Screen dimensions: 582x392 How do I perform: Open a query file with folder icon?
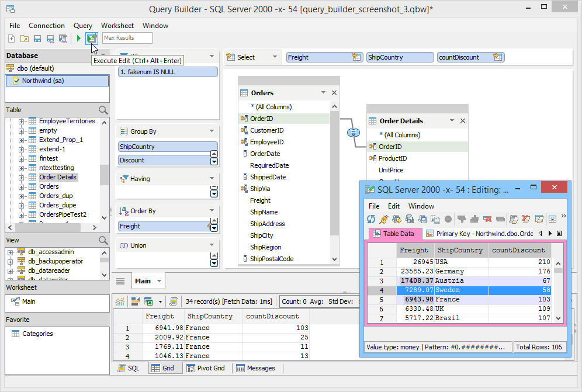25,38
